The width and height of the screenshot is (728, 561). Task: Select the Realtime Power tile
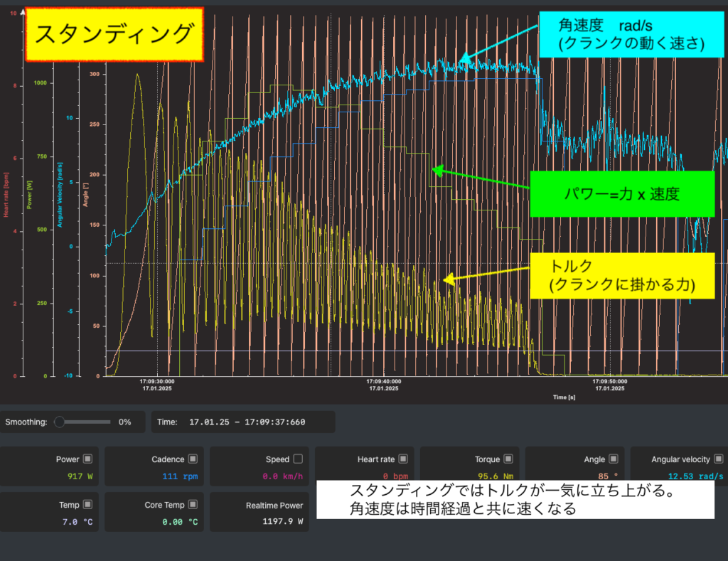pyautogui.click(x=260, y=512)
